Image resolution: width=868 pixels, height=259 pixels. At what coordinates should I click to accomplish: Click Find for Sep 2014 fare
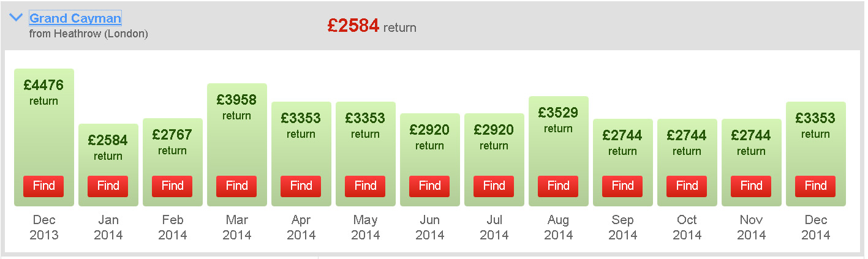coord(622,186)
